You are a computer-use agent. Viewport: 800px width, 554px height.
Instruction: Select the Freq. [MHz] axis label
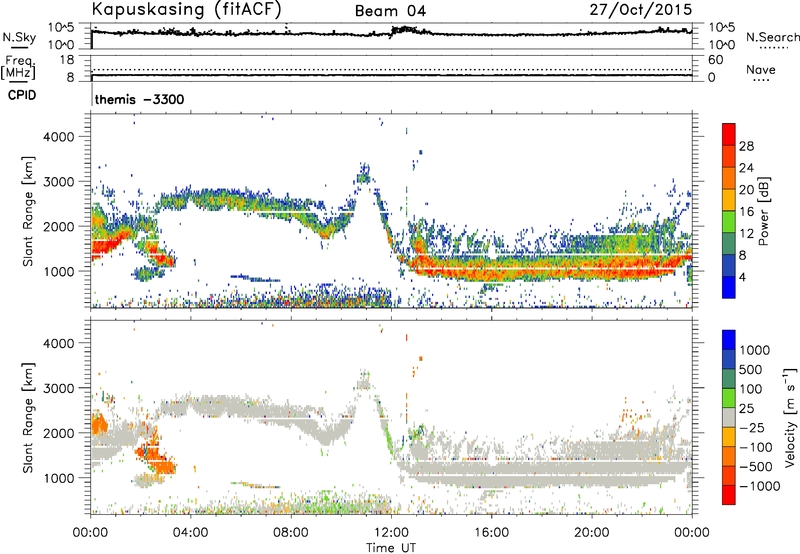[18, 68]
